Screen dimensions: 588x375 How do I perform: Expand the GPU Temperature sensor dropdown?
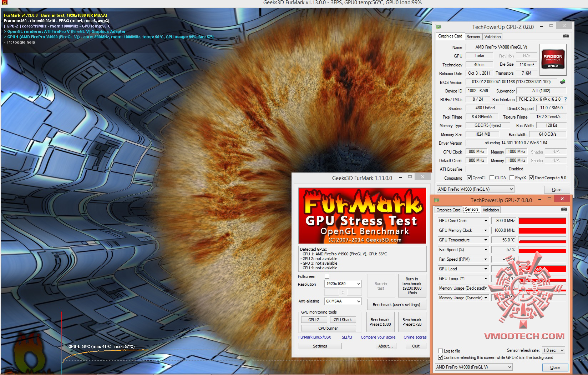pos(486,240)
